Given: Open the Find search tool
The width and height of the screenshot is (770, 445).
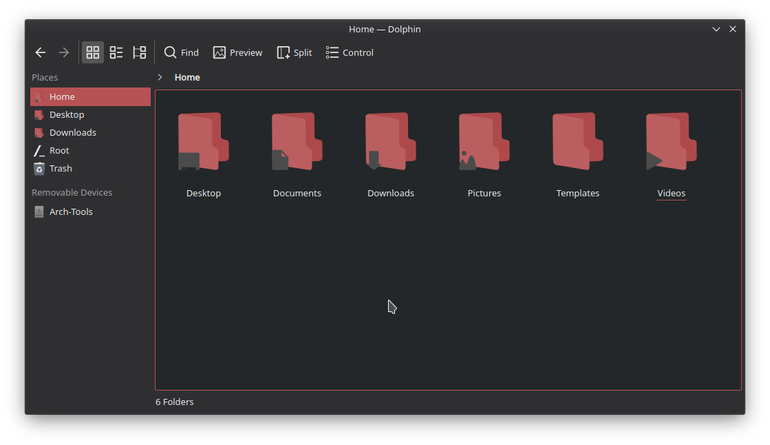Looking at the screenshot, I should tap(181, 53).
